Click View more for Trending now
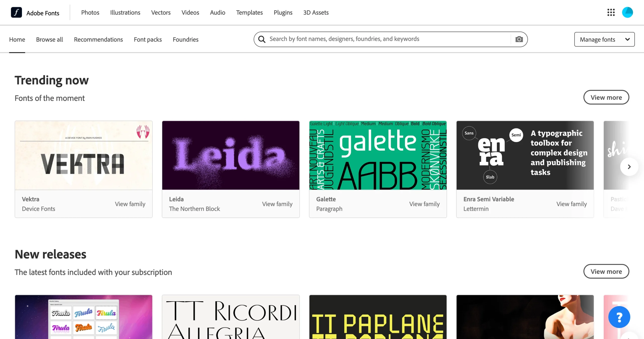Viewport: 644px width, 339px height. pyautogui.click(x=606, y=97)
